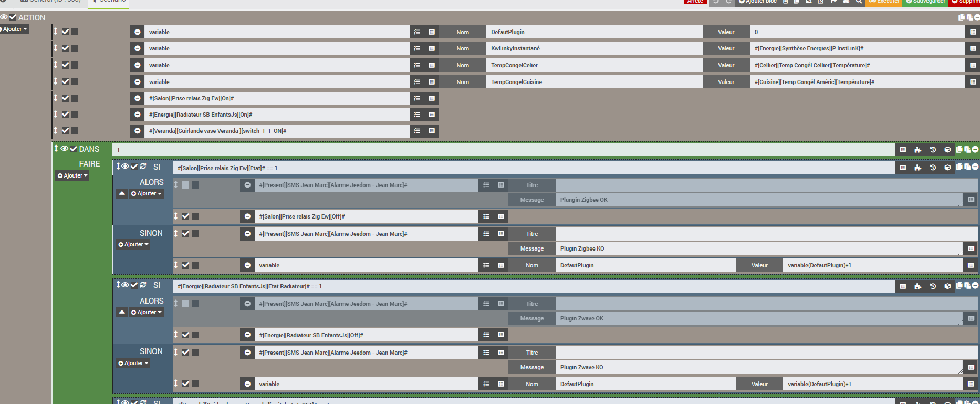Open value picker for the P InstLinK value
Screen dimensions: 980x404
973,48
